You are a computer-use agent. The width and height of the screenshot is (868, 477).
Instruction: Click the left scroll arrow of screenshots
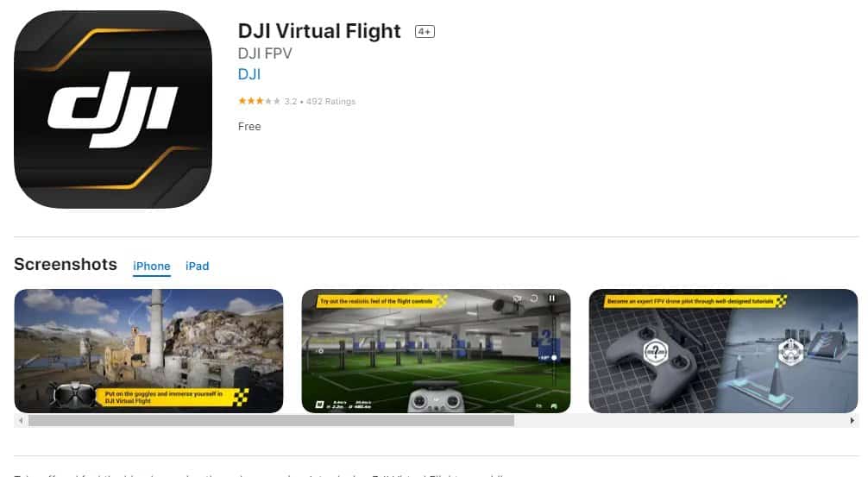tap(21, 421)
